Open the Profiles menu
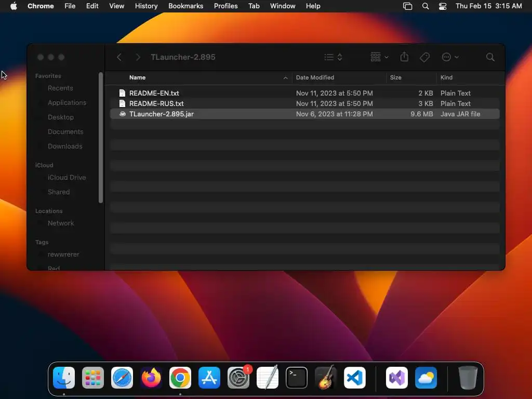532x399 pixels. pos(225,6)
